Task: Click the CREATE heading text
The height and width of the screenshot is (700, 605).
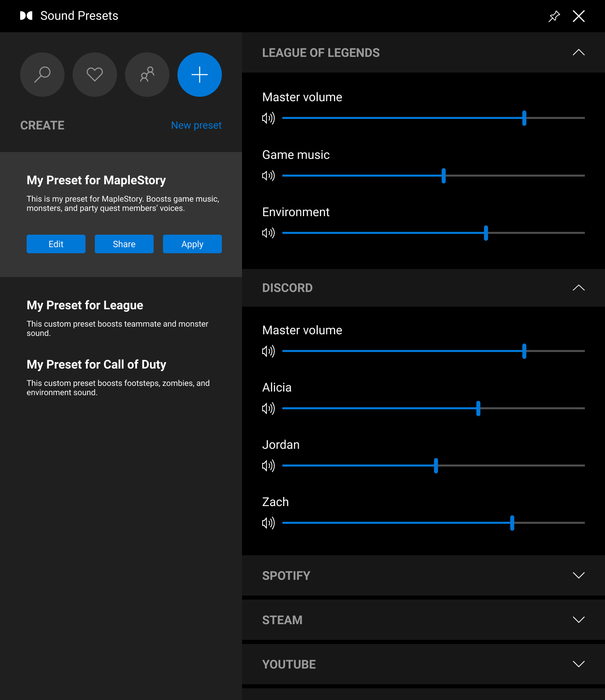Action: pos(42,125)
